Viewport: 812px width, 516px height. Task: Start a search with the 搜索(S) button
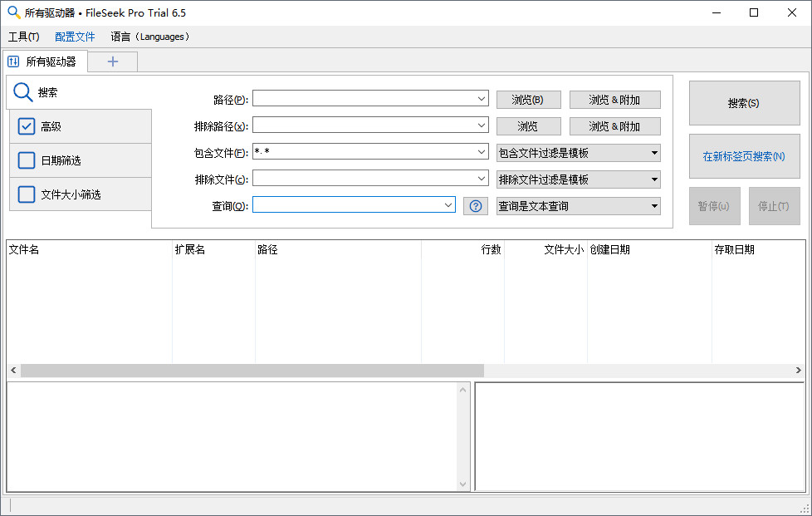(743, 102)
